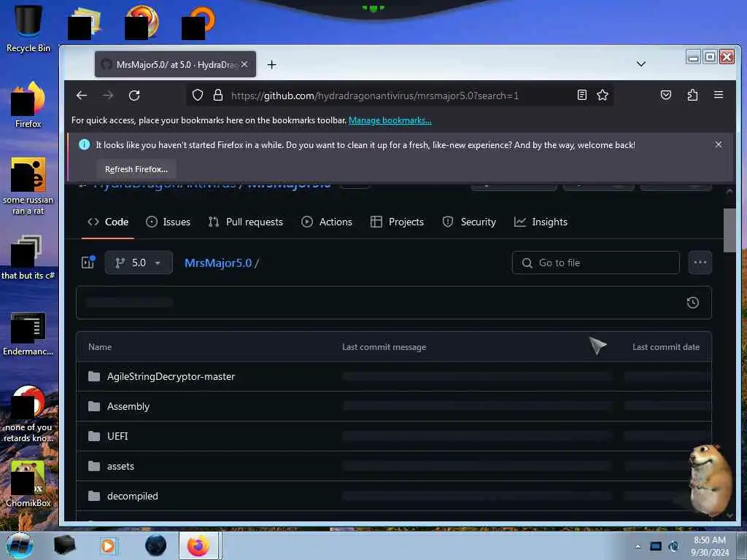Open the Security tab

469,222
